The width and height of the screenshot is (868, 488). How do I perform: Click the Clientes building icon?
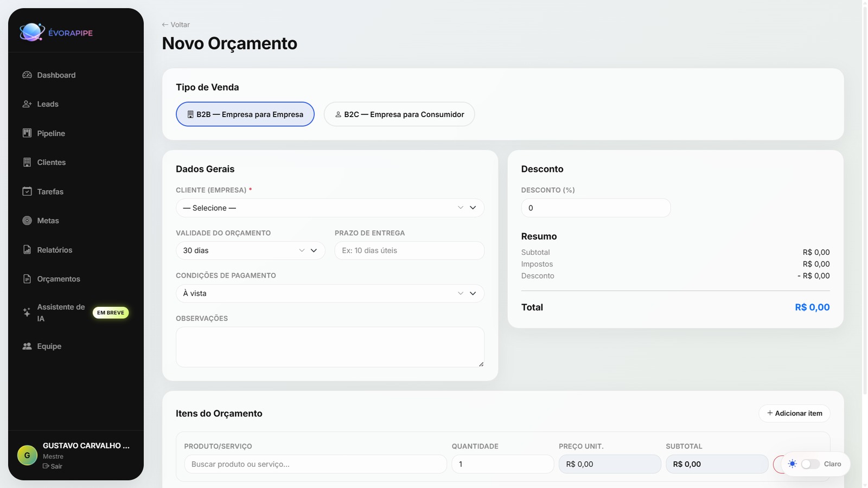(x=27, y=162)
